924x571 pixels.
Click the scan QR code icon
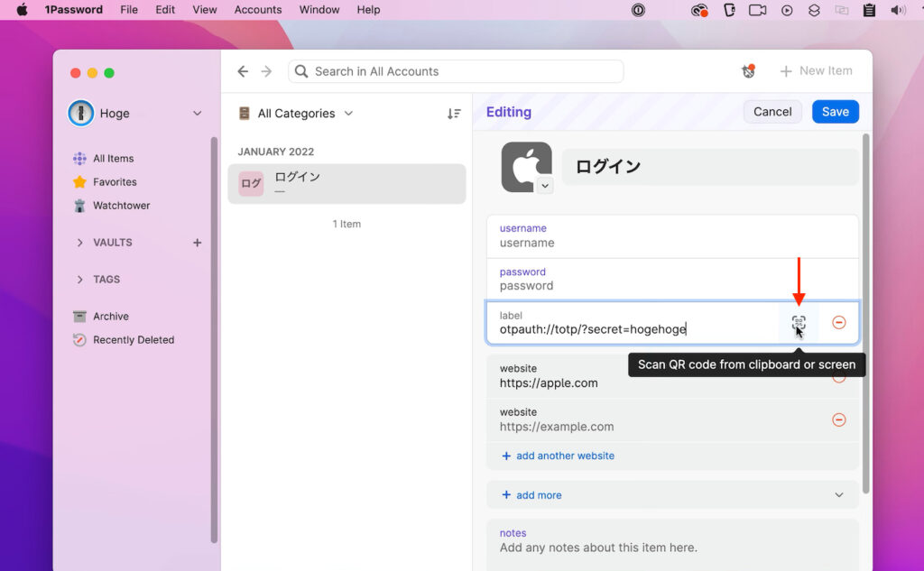coord(798,323)
